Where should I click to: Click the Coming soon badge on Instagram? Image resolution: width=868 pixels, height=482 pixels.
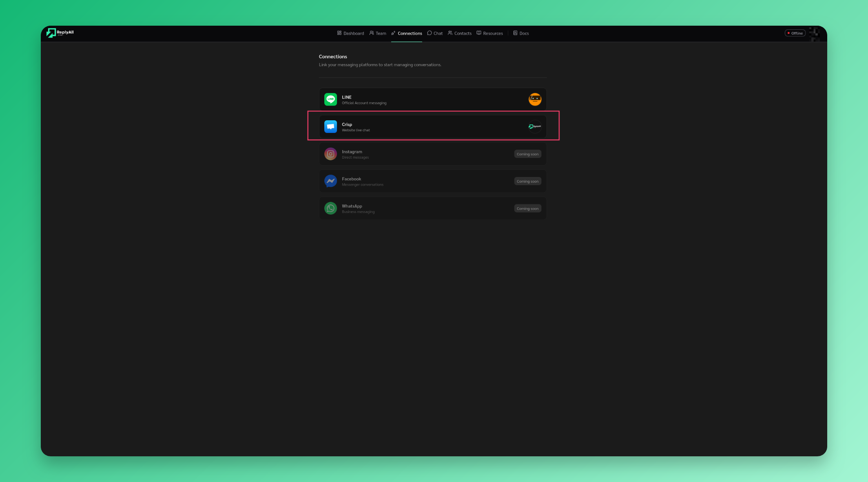pyautogui.click(x=527, y=154)
